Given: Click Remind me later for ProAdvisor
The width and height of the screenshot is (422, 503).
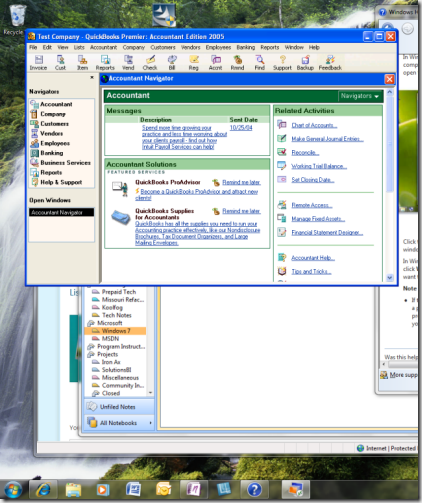Looking at the screenshot, I should pyautogui.click(x=241, y=182).
